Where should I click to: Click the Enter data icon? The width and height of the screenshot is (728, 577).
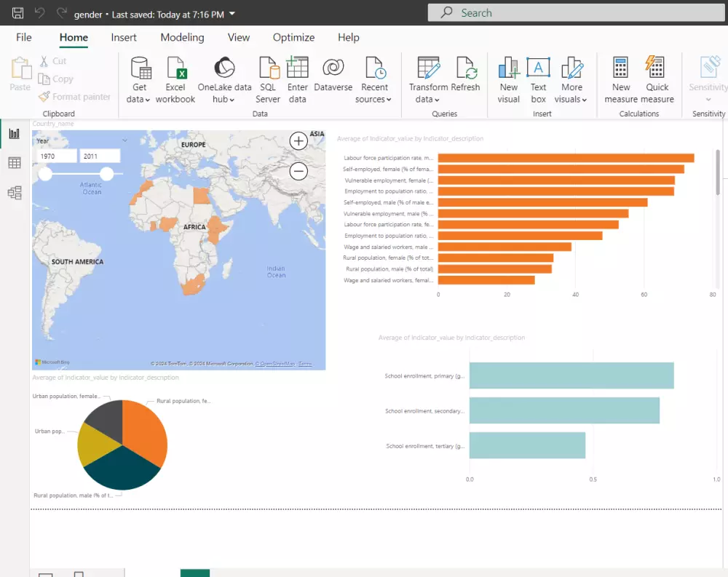[x=298, y=68]
